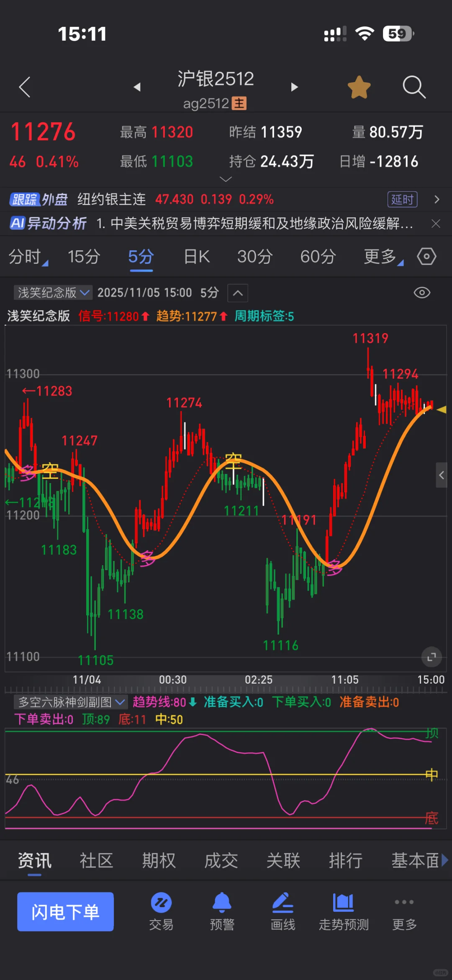
Task: Open the 画线 drawing tool icon
Action: click(283, 911)
